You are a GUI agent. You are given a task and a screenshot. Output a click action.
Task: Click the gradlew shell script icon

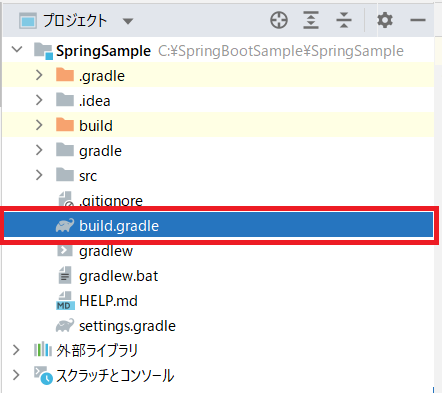tap(65, 250)
